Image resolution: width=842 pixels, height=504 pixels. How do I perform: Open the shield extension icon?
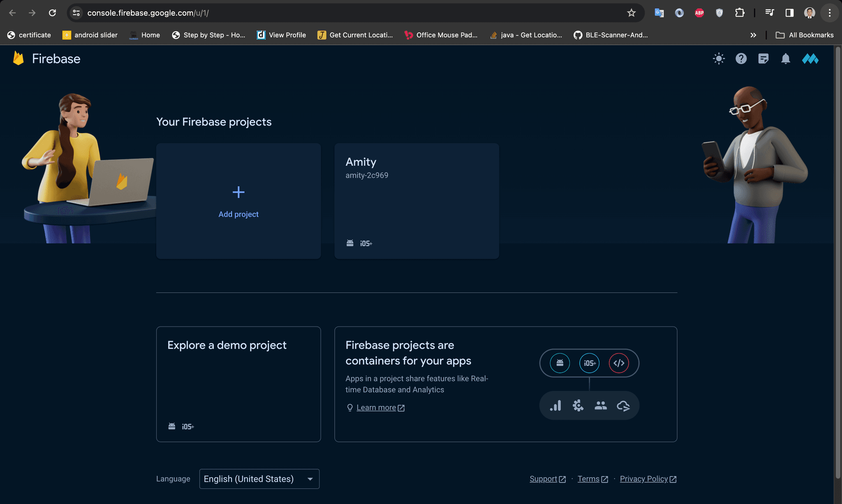(719, 13)
